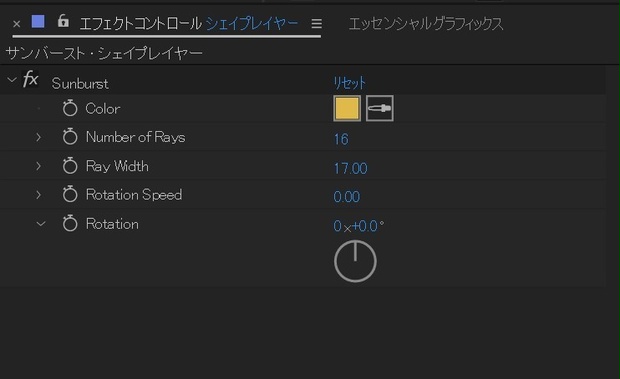Activate the Rotation stopwatch icon
The width and height of the screenshot is (620, 379).
(x=70, y=223)
